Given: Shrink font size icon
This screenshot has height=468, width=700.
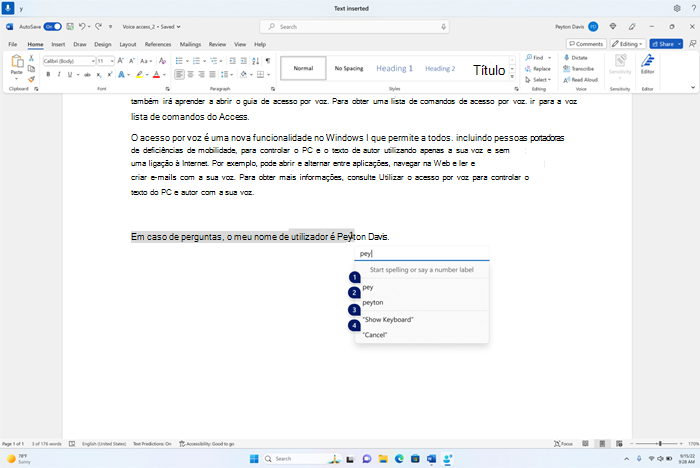Looking at the screenshot, I should (x=132, y=61).
